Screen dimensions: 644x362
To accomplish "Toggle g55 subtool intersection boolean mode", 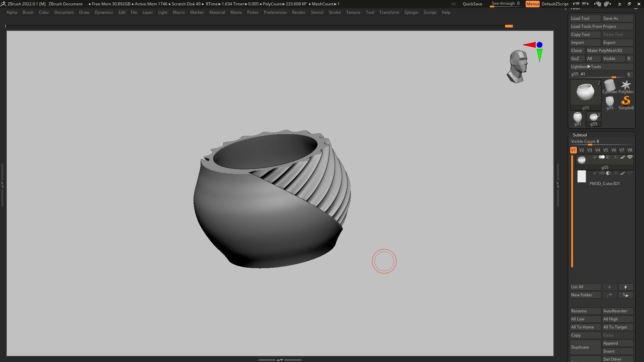I will click(615, 157).
